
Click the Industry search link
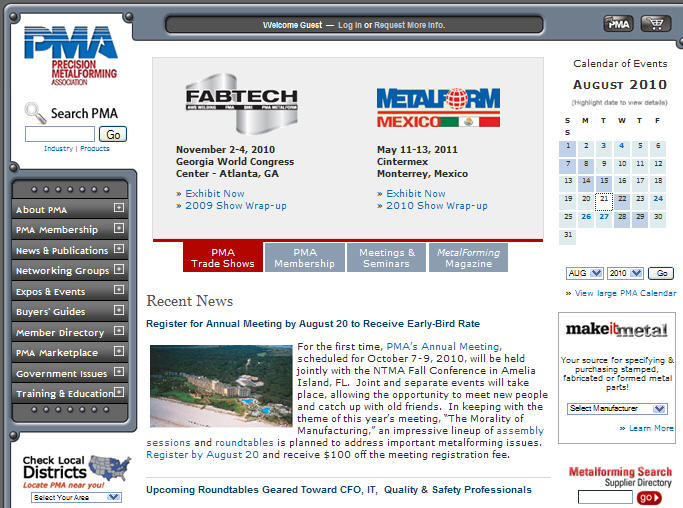[x=58, y=149]
